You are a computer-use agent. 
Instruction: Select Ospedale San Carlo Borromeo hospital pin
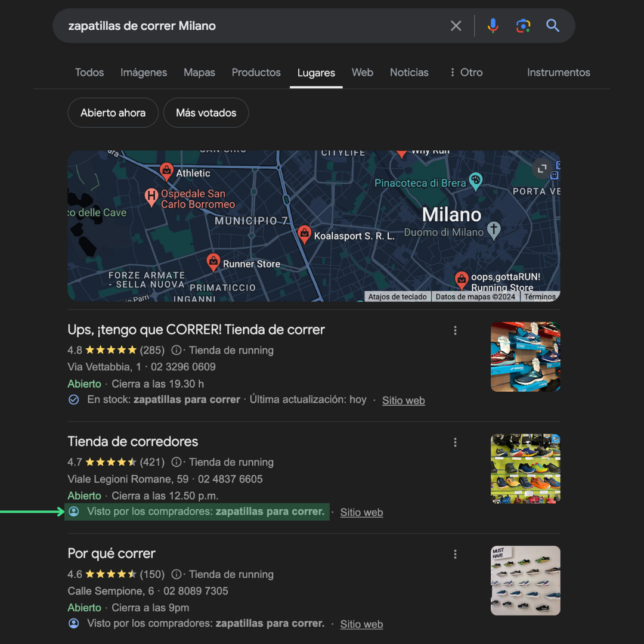click(x=151, y=197)
